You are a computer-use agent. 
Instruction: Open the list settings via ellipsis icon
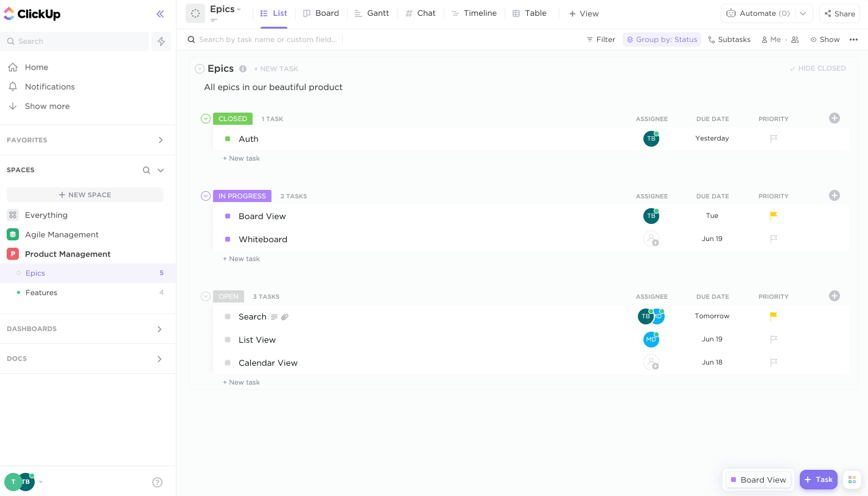[853, 39]
